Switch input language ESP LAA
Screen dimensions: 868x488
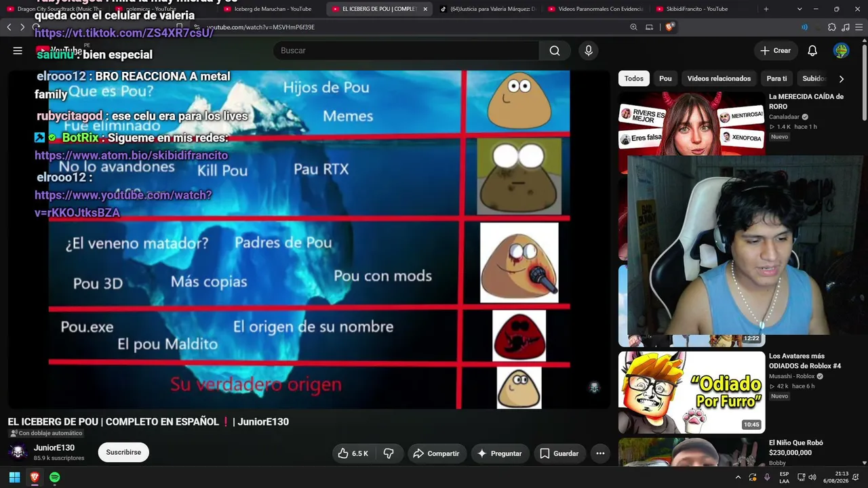(x=785, y=477)
